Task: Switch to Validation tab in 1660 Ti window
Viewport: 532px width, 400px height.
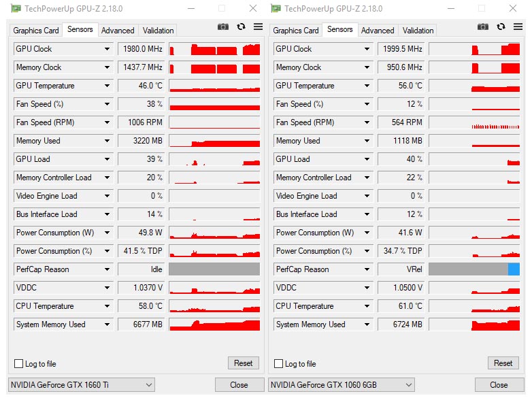Action: [x=158, y=31]
